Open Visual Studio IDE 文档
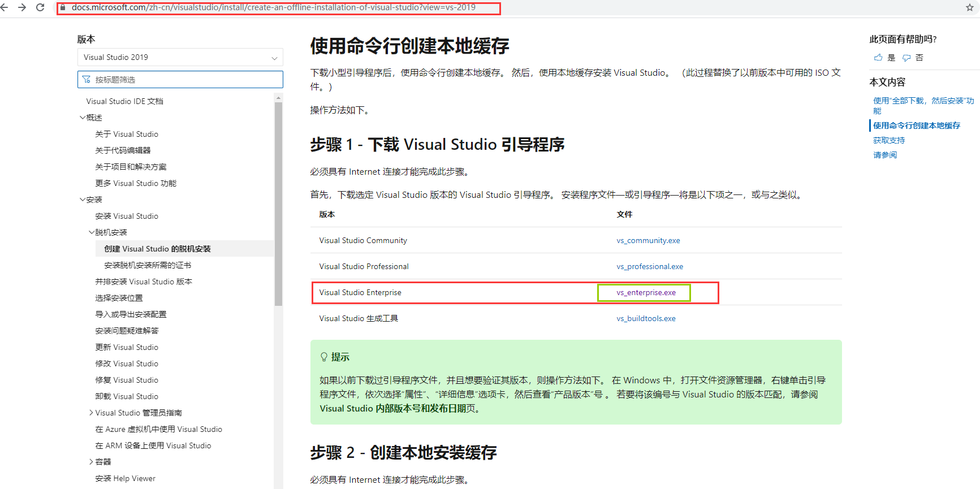 tap(124, 101)
